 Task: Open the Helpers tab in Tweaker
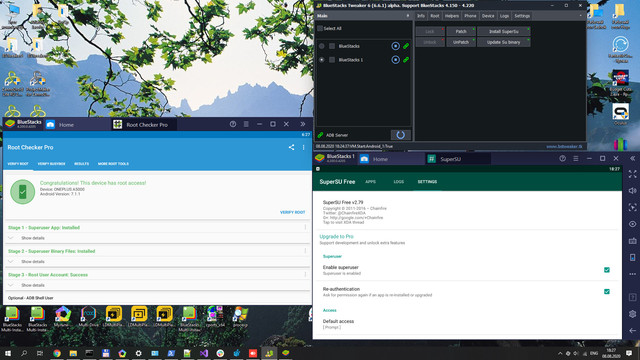coord(452,16)
